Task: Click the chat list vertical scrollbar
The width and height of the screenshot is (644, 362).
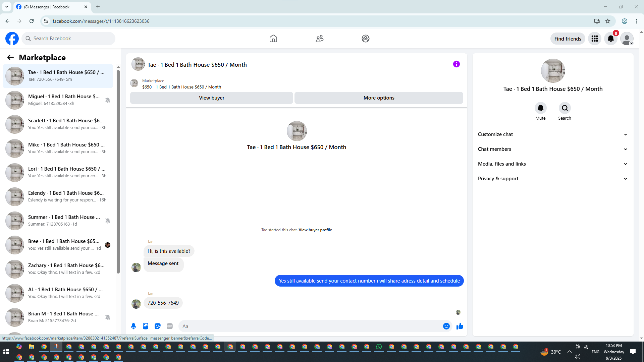Action: 118,171
